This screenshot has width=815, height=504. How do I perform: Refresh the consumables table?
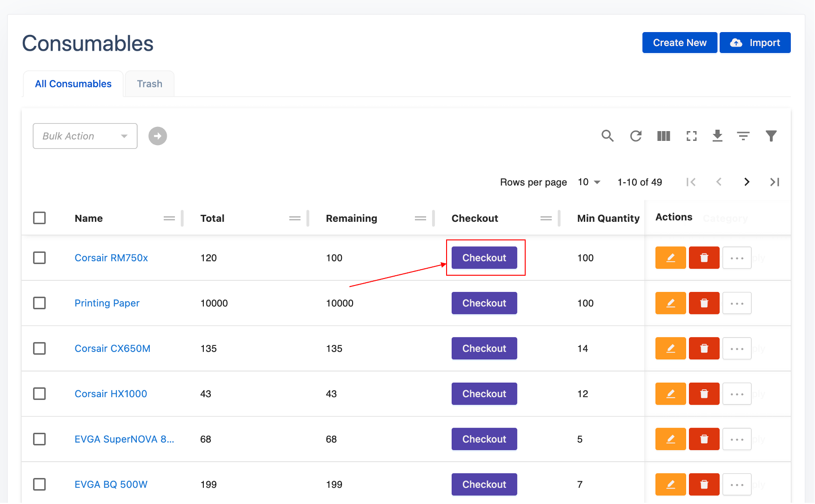635,136
